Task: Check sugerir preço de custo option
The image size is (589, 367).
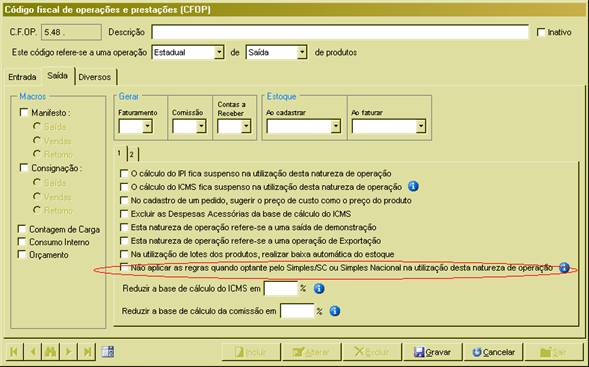Action: [x=124, y=200]
